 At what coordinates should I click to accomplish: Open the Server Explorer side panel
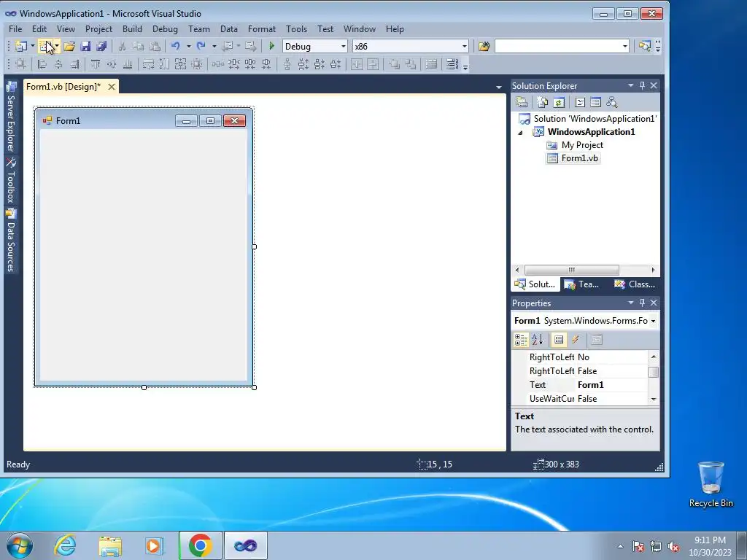click(x=10, y=117)
